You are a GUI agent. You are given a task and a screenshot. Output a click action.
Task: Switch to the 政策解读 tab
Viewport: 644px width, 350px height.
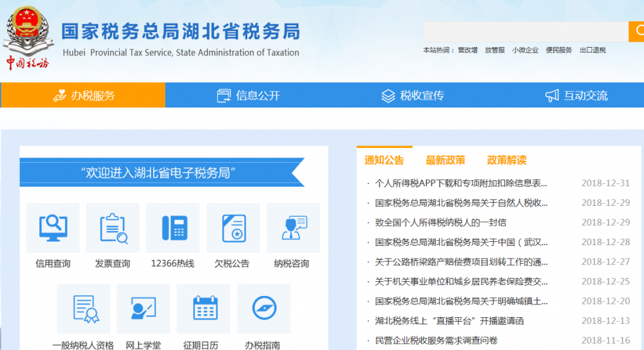click(507, 160)
